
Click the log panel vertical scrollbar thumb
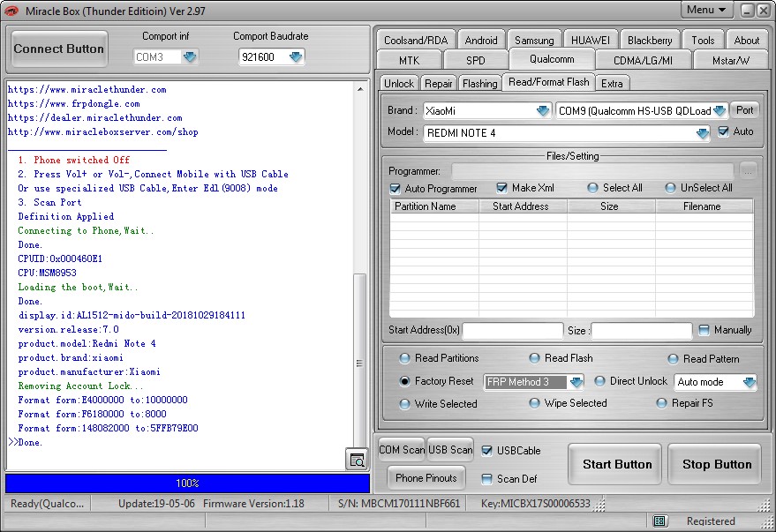360,363
